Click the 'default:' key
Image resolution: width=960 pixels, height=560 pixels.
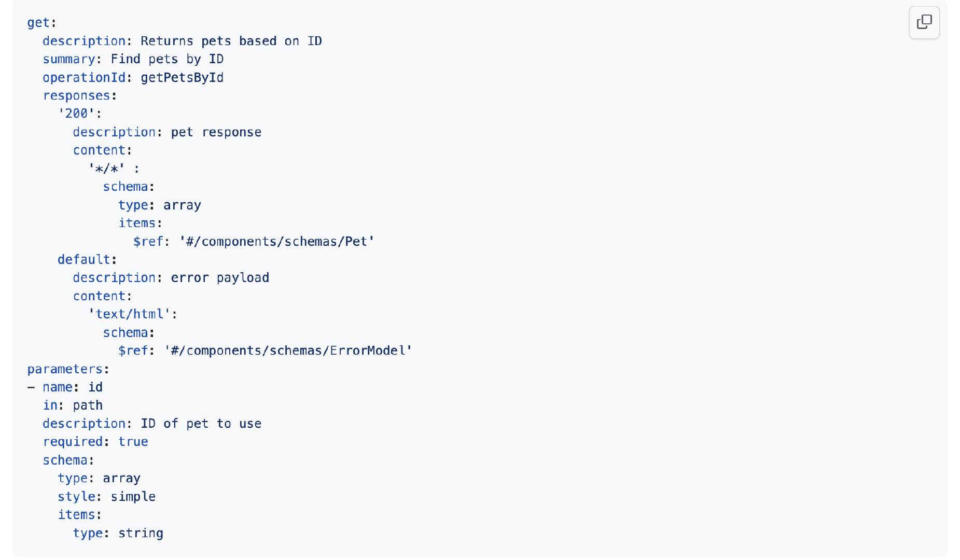(87, 259)
